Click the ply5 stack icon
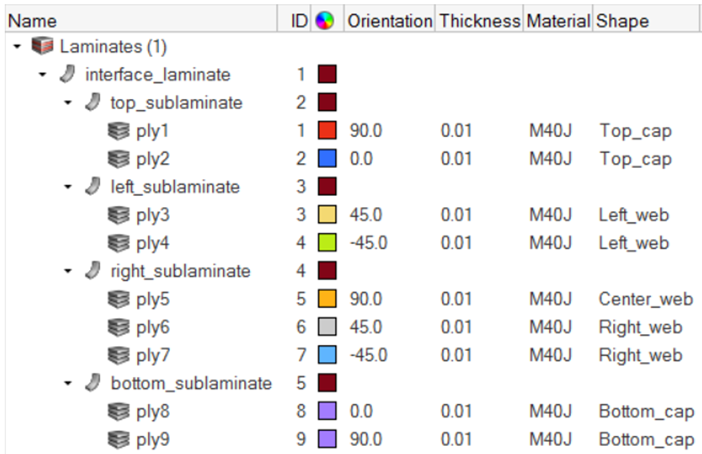Image resolution: width=702 pixels, height=454 pixels. tap(119, 299)
